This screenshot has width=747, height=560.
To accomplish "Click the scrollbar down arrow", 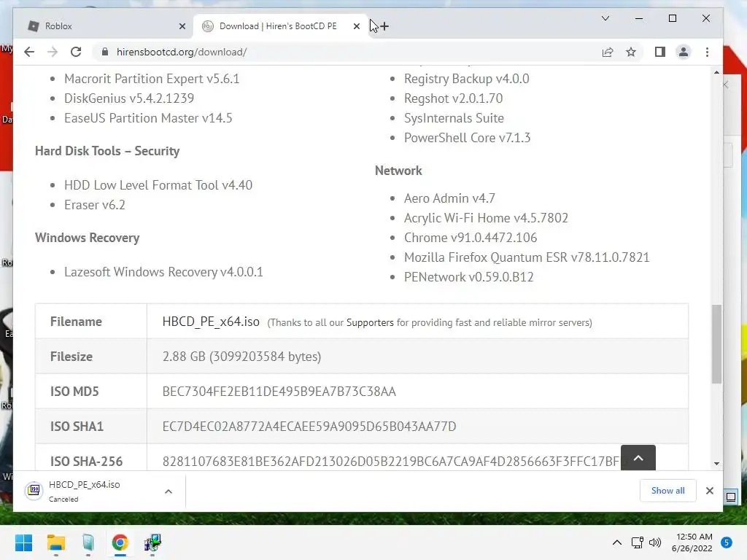I will pyautogui.click(x=716, y=463).
